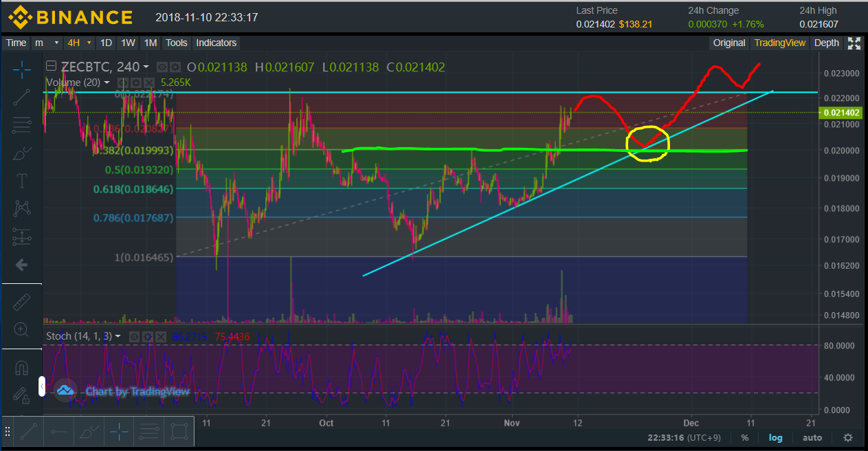Viewport: 868px width, 451px height.
Task: Select the brush drawing tool
Action: pos(21,153)
